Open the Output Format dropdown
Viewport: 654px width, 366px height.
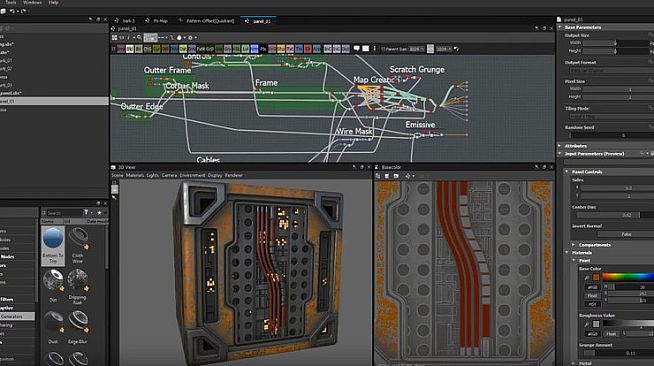tap(612, 70)
